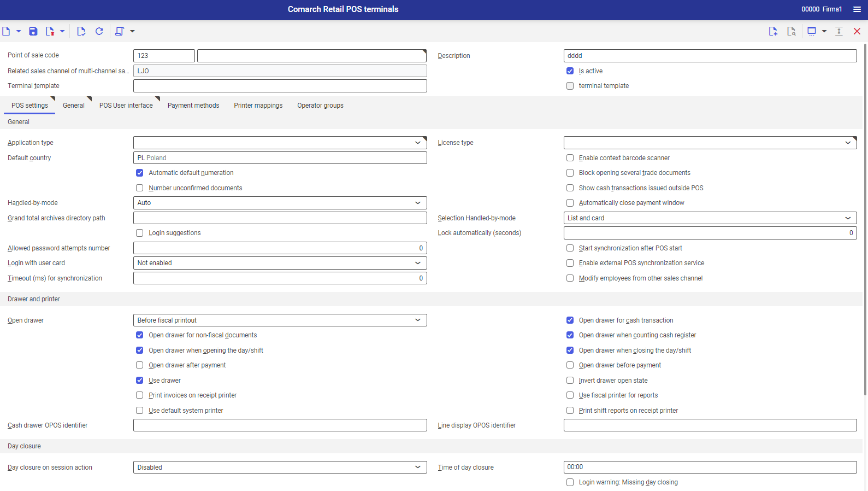868x491 pixels.
Task: Switch to the Payment methods tab
Action: [x=193, y=106]
